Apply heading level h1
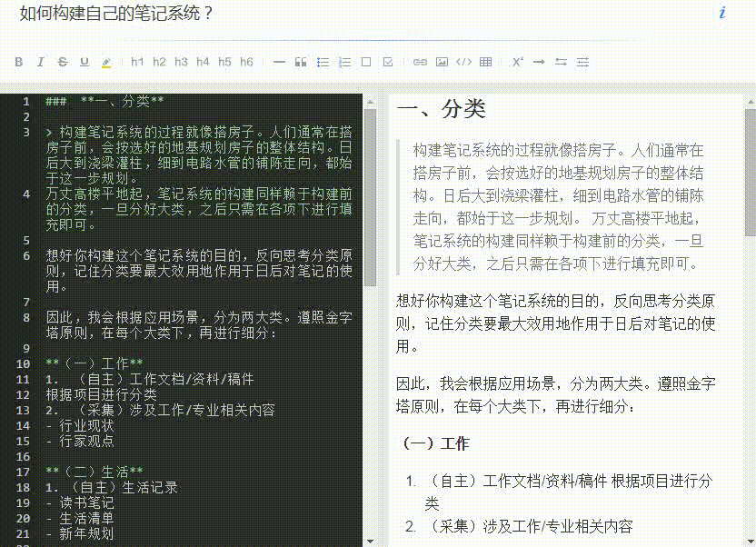The width and height of the screenshot is (756, 547). 137,62
